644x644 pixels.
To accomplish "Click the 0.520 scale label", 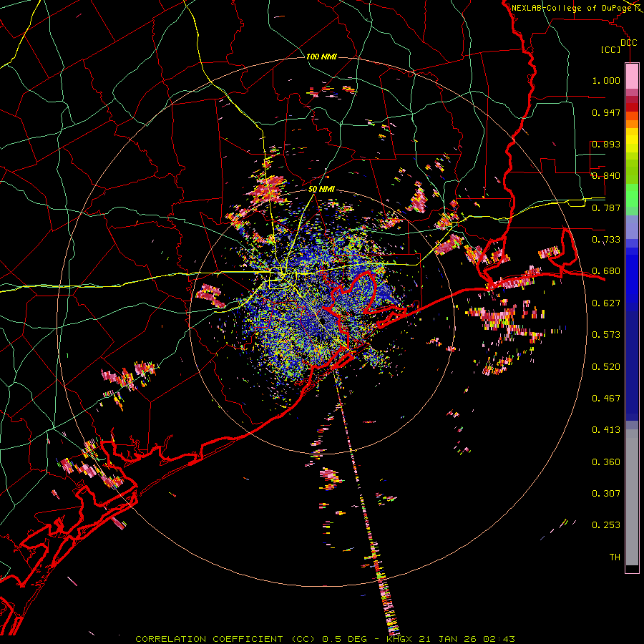I will 606,367.
